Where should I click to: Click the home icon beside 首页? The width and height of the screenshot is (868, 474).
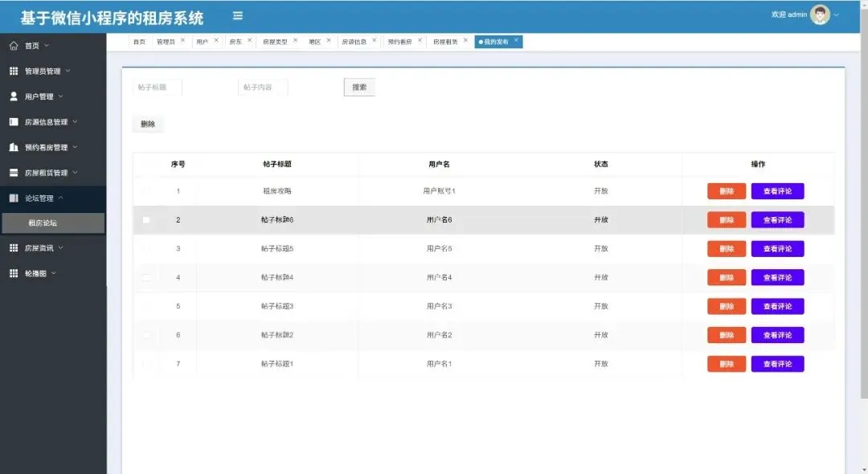(x=14, y=46)
